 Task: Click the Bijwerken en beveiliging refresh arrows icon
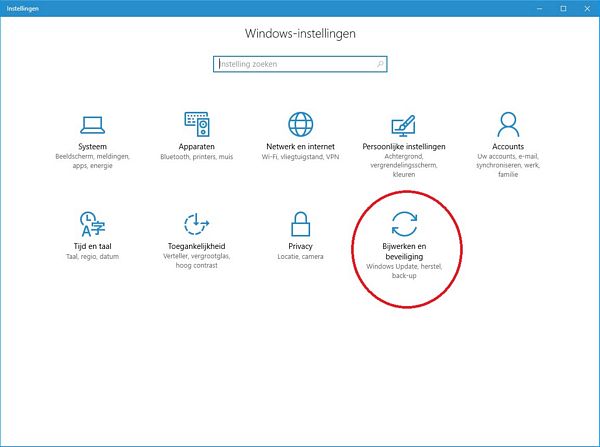click(404, 224)
